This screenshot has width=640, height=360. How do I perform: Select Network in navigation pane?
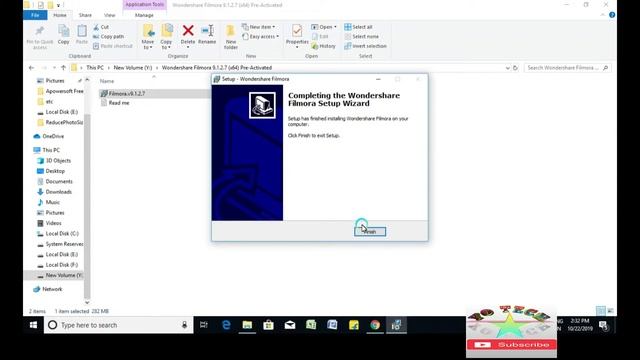click(52, 289)
